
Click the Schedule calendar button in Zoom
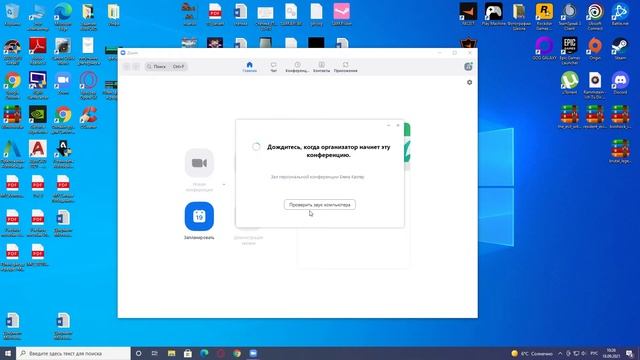[199, 216]
